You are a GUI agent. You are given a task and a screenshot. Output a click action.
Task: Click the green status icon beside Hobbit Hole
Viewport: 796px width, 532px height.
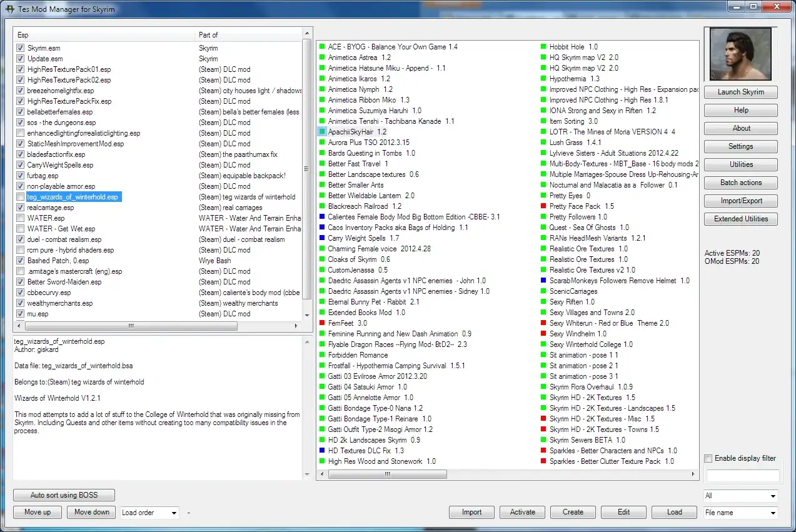pos(543,47)
